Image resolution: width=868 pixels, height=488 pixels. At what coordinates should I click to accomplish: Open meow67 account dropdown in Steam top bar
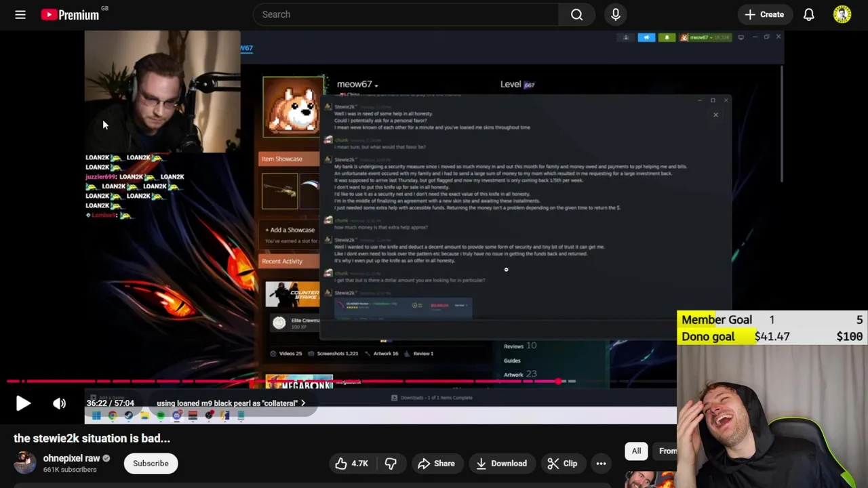pyautogui.click(x=704, y=37)
